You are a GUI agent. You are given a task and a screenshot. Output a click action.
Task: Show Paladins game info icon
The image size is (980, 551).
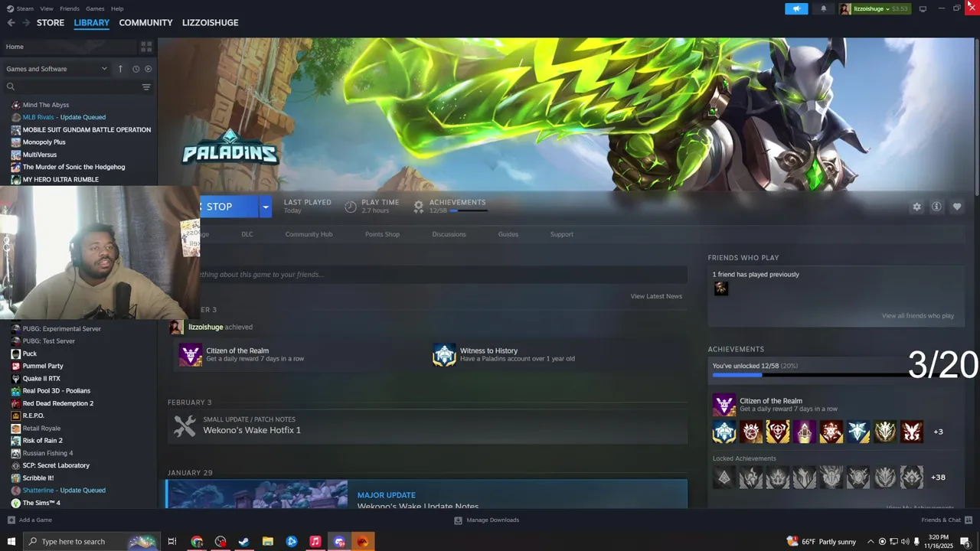[x=936, y=207]
